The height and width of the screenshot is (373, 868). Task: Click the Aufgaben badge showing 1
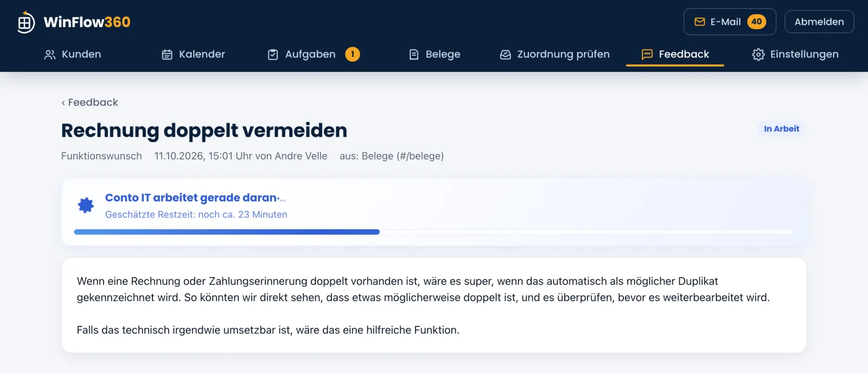(353, 54)
